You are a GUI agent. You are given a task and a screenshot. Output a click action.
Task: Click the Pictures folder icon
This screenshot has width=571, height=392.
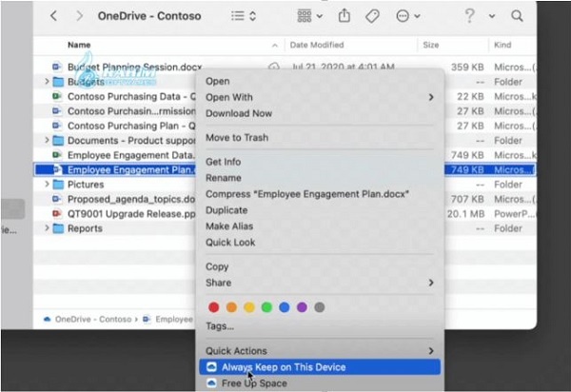(58, 185)
